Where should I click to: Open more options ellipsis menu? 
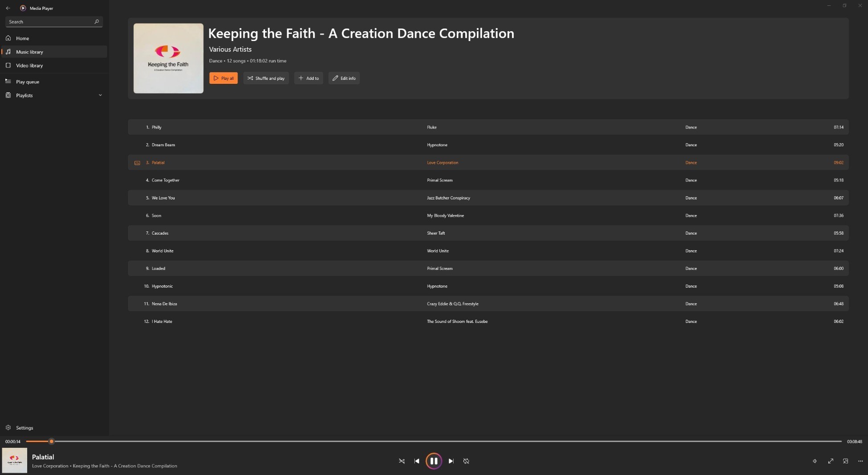click(860, 461)
